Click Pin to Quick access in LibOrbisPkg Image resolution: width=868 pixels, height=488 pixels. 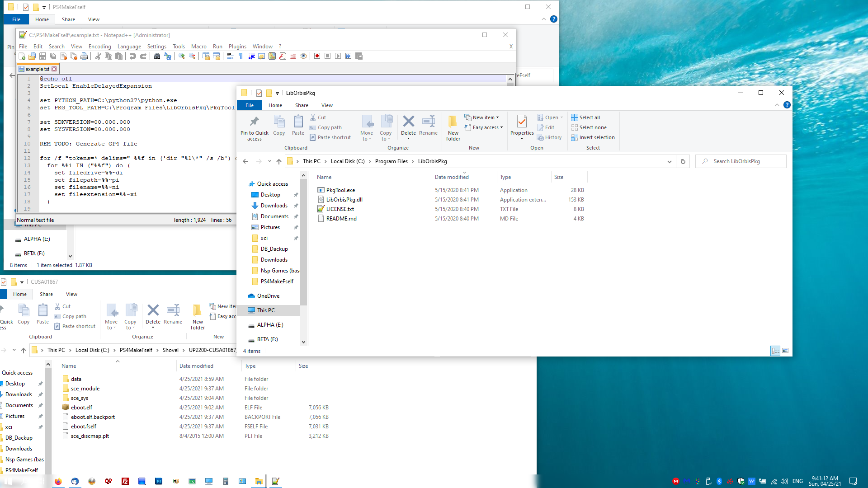[x=255, y=128]
